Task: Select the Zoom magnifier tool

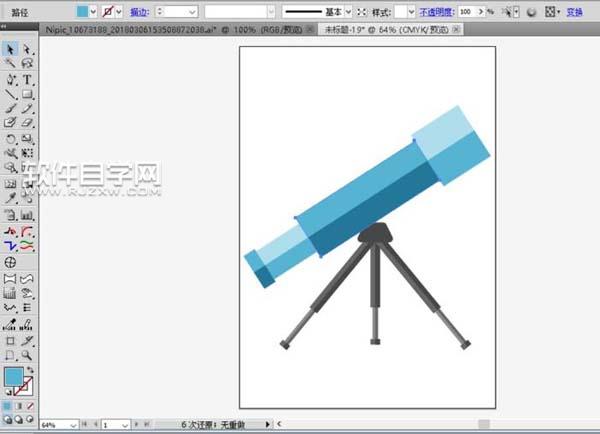Action: coord(27,355)
